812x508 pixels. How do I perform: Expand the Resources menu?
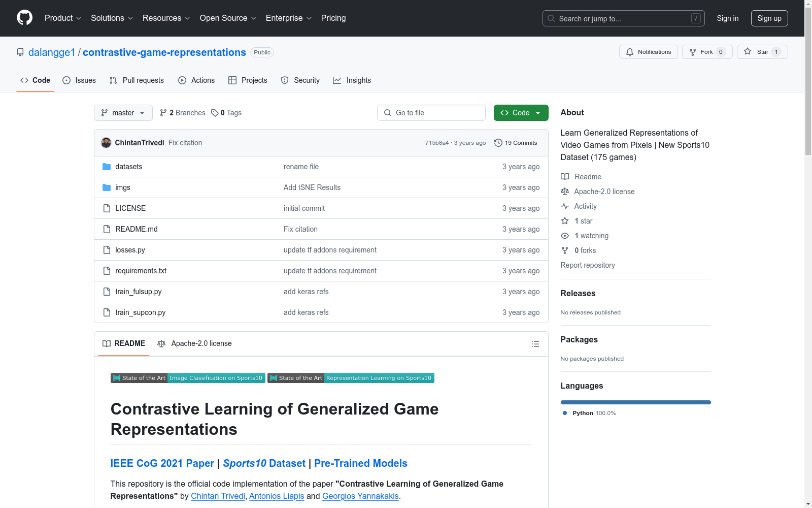click(166, 18)
